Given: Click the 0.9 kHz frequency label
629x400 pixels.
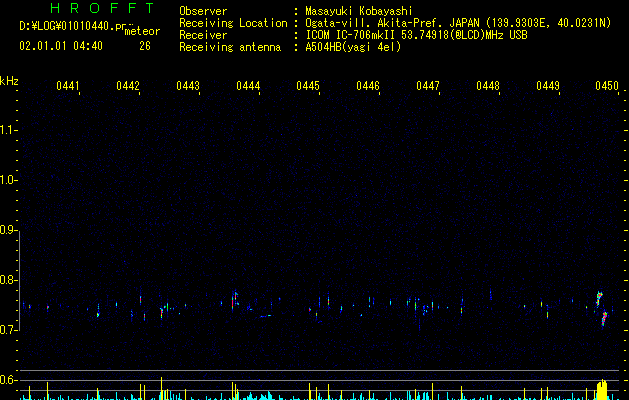Looking at the screenshot, I should click(x=8, y=230).
